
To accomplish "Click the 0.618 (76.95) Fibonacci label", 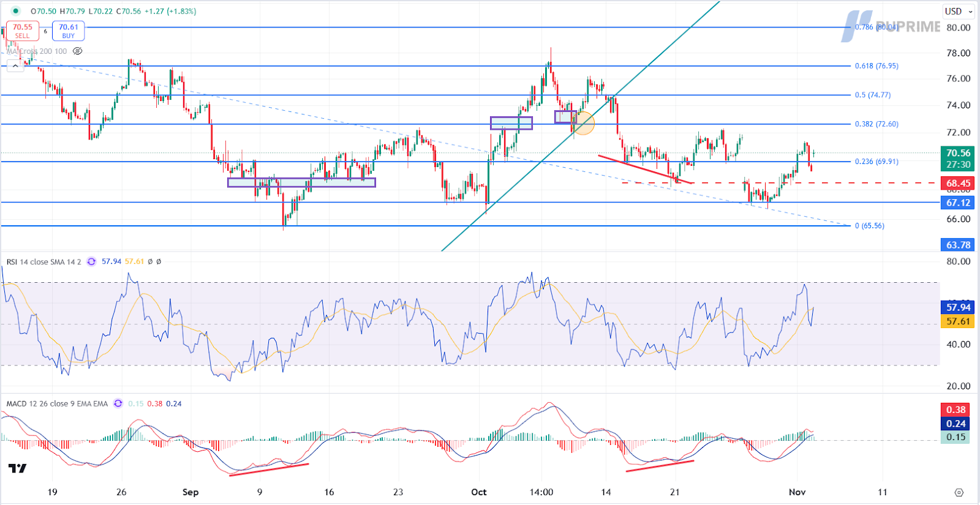I will tap(876, 65).
